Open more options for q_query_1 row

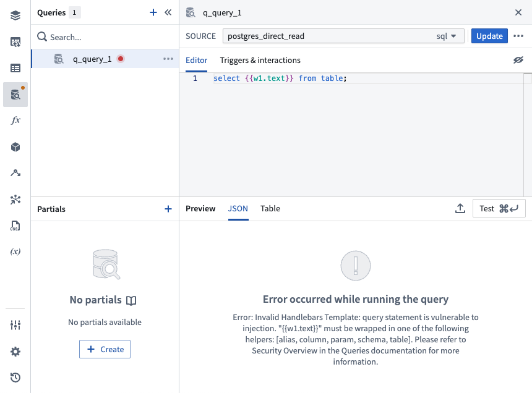tap(168, 59)
